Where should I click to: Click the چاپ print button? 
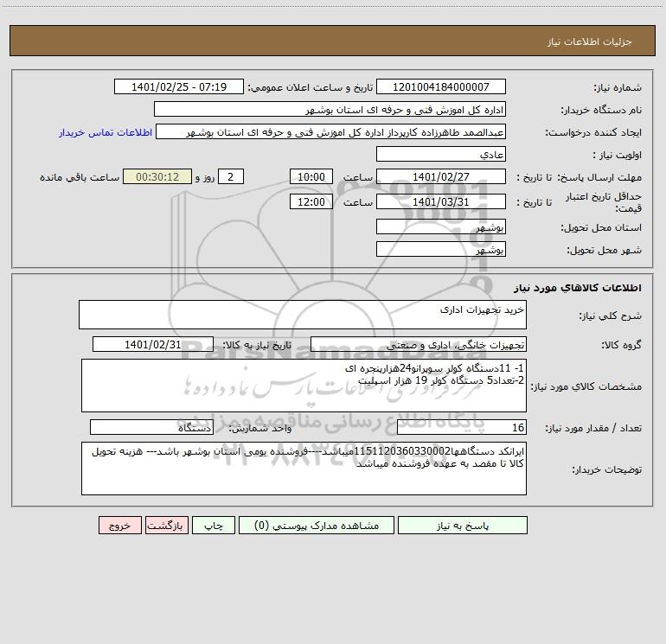[x=214, y=525]
